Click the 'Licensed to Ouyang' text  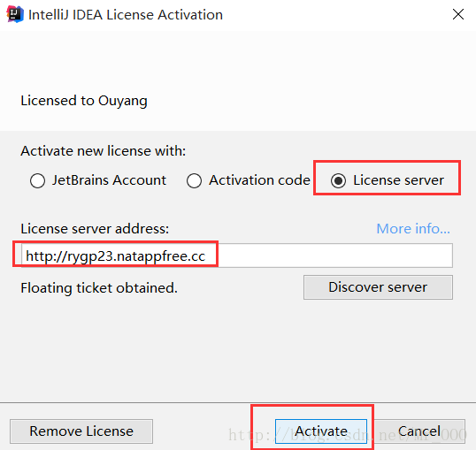pos(84,101)
